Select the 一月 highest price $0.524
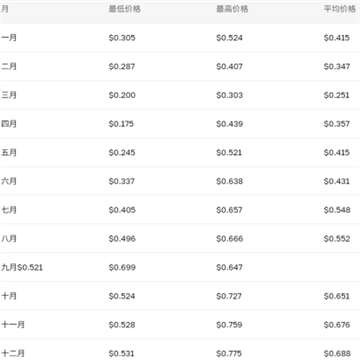 [229, 38]
